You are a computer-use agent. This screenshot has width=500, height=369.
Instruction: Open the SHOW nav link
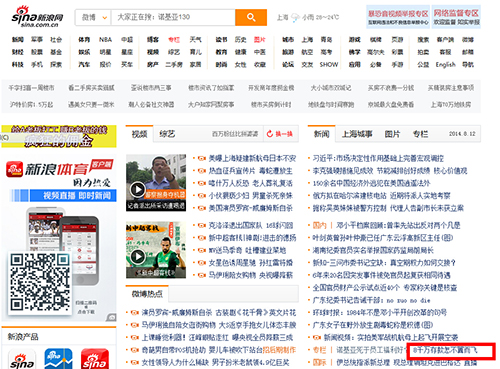tap(329, 64)
